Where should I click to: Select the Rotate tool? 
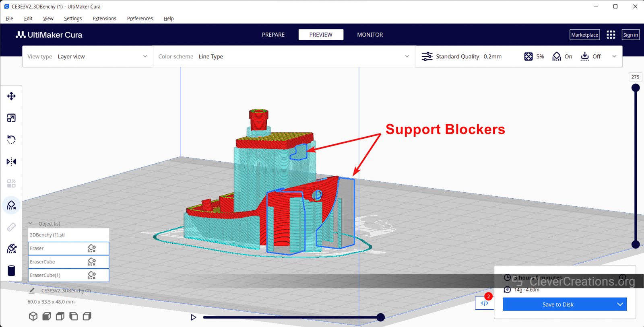point(11,140)
